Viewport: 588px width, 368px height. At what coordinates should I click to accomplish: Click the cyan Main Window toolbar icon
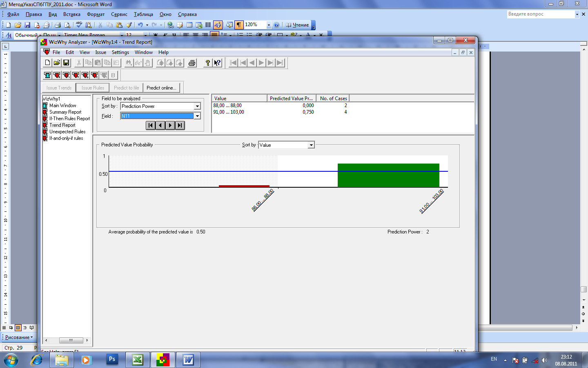point(47,75)
